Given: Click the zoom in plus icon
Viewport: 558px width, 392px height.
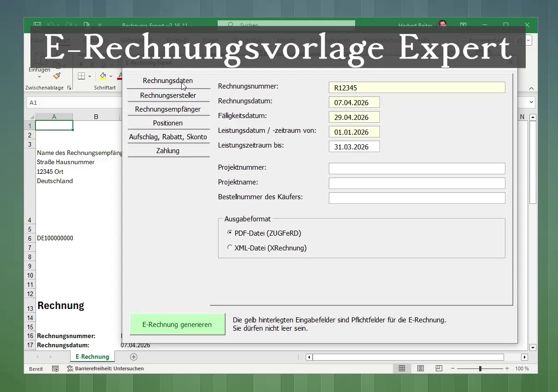Looking at the screenshot, I should tap(507, 368).
